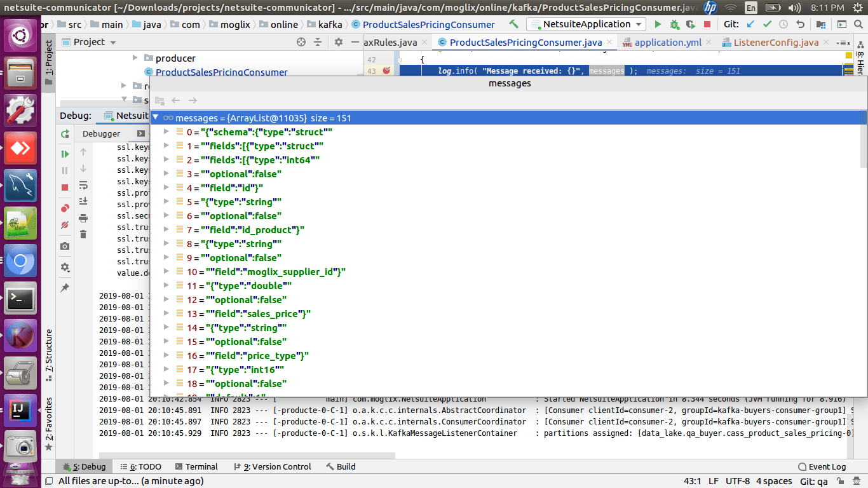Expand the producer folder in Project tree
Screen dimensions: 868x488
point(135,58)
